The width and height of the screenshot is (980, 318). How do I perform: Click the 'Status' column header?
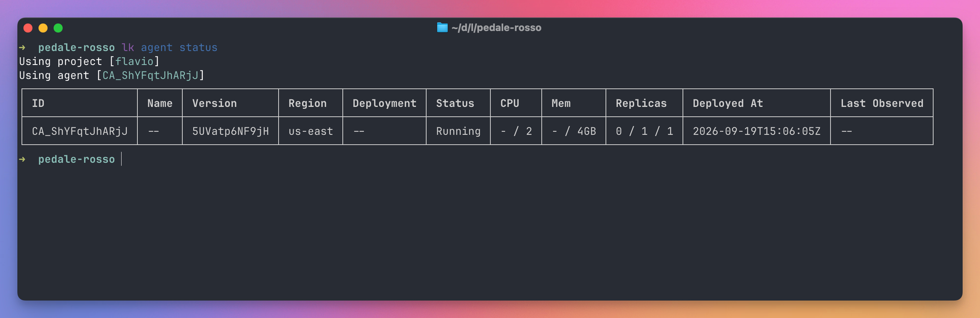pyautogui.click(x=455, y=103)
